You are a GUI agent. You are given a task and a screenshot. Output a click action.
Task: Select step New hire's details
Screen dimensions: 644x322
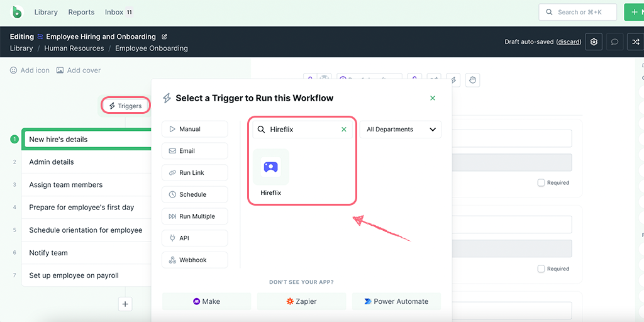88,139
